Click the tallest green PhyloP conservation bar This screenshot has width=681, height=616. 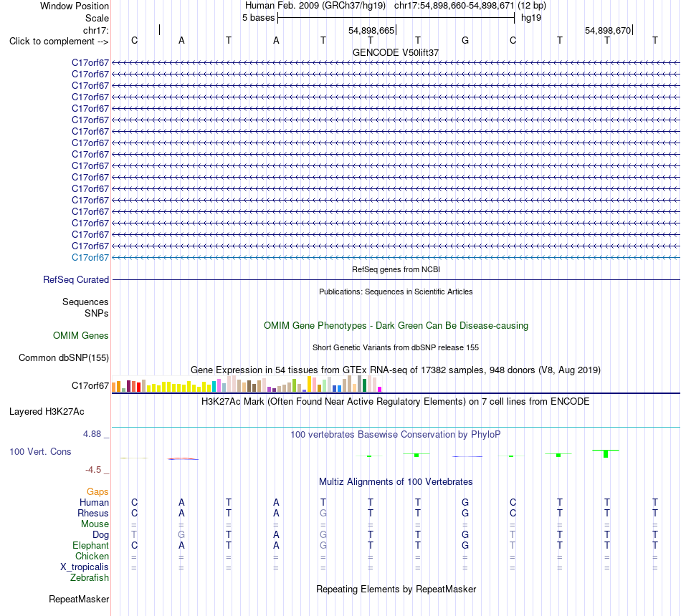click(x=606, y=453)
